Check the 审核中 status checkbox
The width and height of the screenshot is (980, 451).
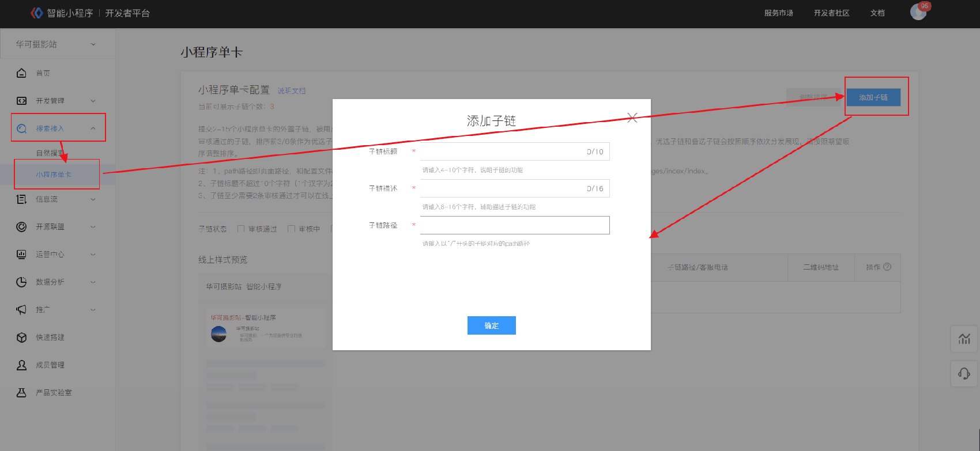point(291,229)
